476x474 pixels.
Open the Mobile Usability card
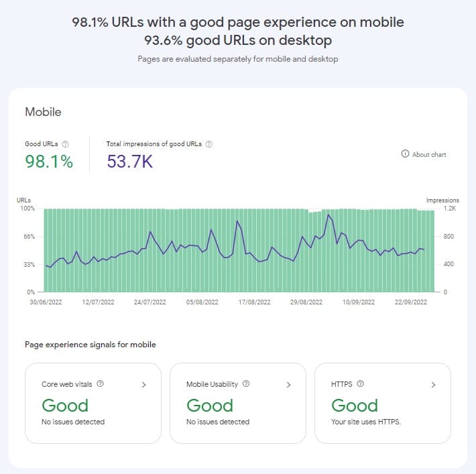[238, 403]
